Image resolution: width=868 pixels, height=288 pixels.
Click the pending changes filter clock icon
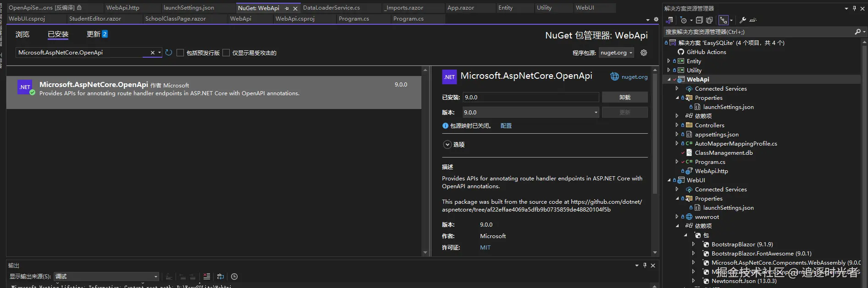tap(684, 20)
